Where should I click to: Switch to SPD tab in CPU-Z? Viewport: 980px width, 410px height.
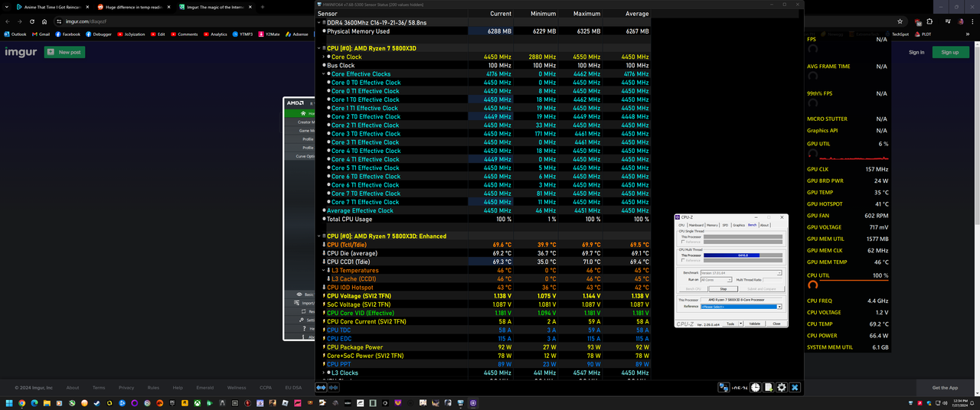[x=725, y=225]
